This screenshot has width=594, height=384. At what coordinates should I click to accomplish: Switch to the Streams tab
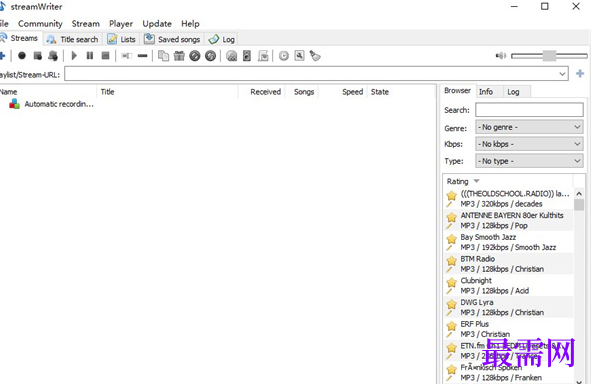click(x=20, y=38)
